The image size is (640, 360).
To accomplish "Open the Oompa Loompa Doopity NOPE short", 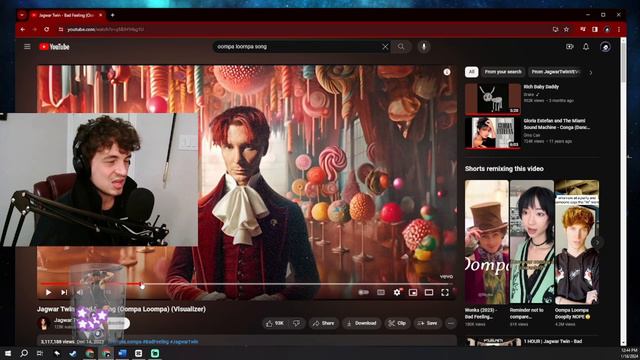I will coord(577,242).
